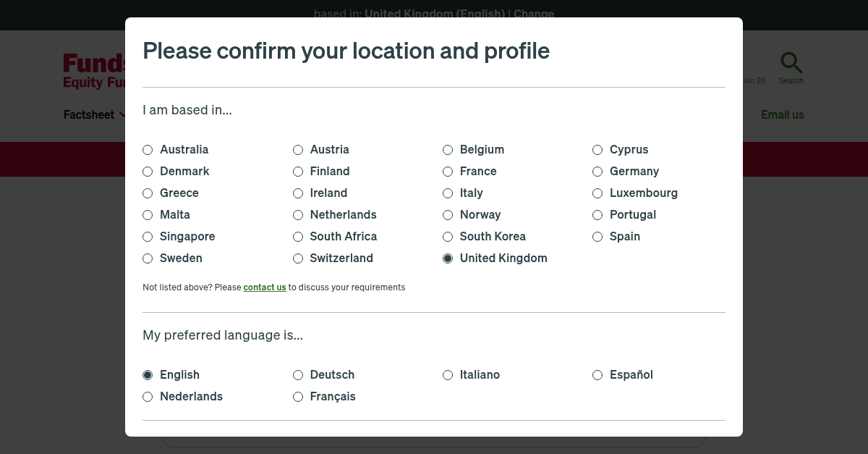The height and width of the screenshot is (454, 868).
Task: Choose English as preferred language
Action: tap(148, 375)
